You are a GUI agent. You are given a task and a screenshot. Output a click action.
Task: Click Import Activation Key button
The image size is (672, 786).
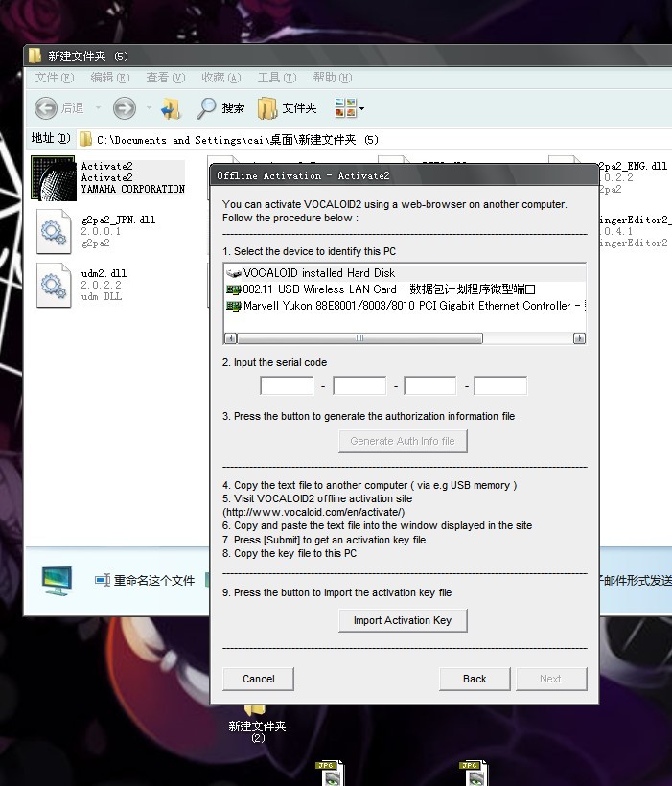403,620
